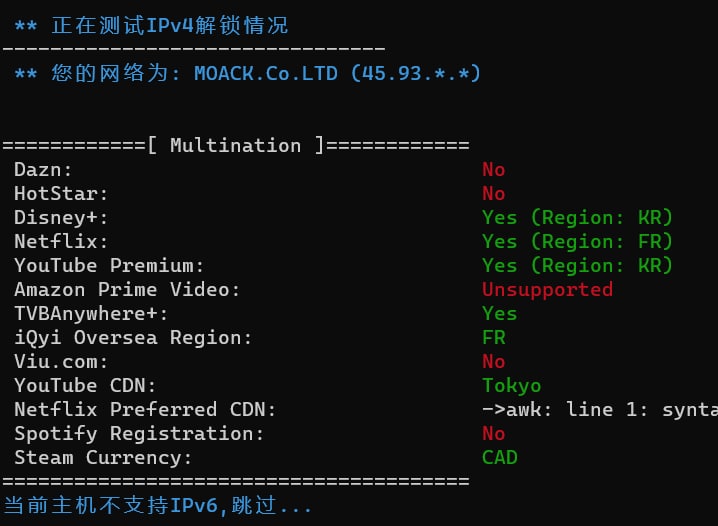Click the Amazon Prime Video label
718x526 pixels.
pos(127,289)
